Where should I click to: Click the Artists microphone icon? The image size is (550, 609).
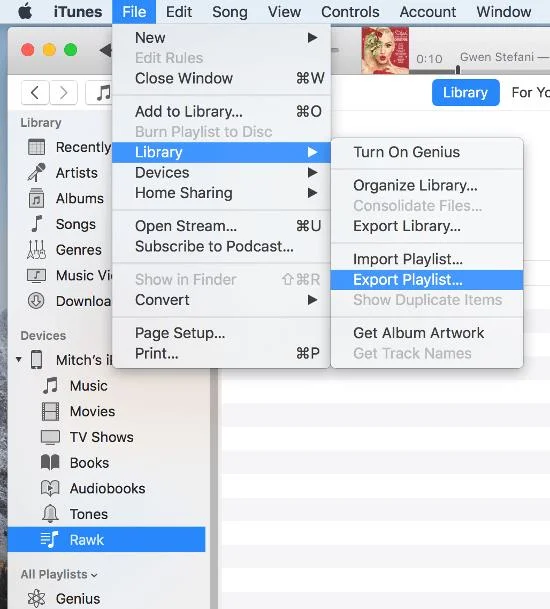pos(37,172)
